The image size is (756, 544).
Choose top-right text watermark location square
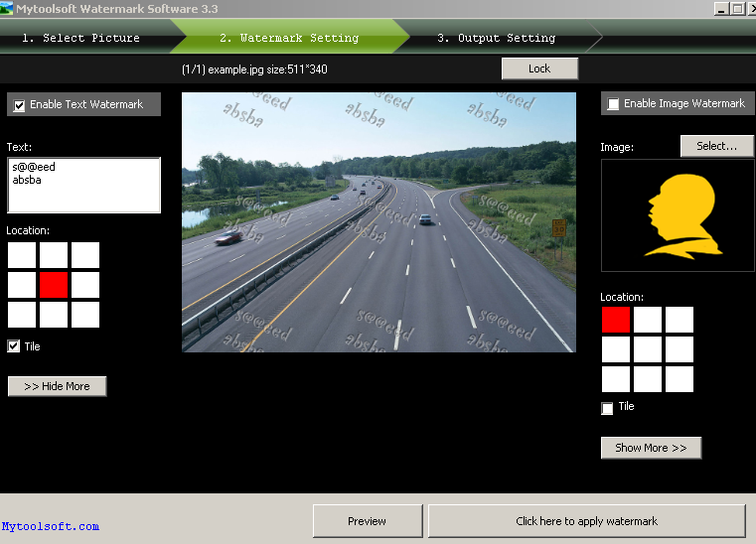(x=85, y=255)
